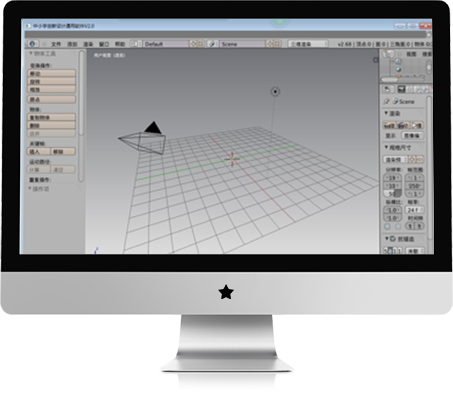This screenshot has height=402, width=453.
Task: Open the 渲染预设 render presets dropdown
Action: [x=396, y=159]
